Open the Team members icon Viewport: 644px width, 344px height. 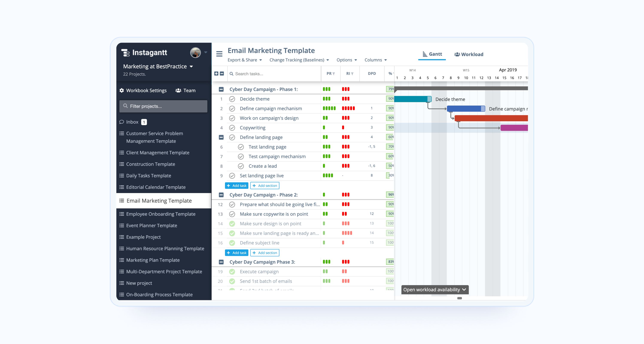coord(178,90)
